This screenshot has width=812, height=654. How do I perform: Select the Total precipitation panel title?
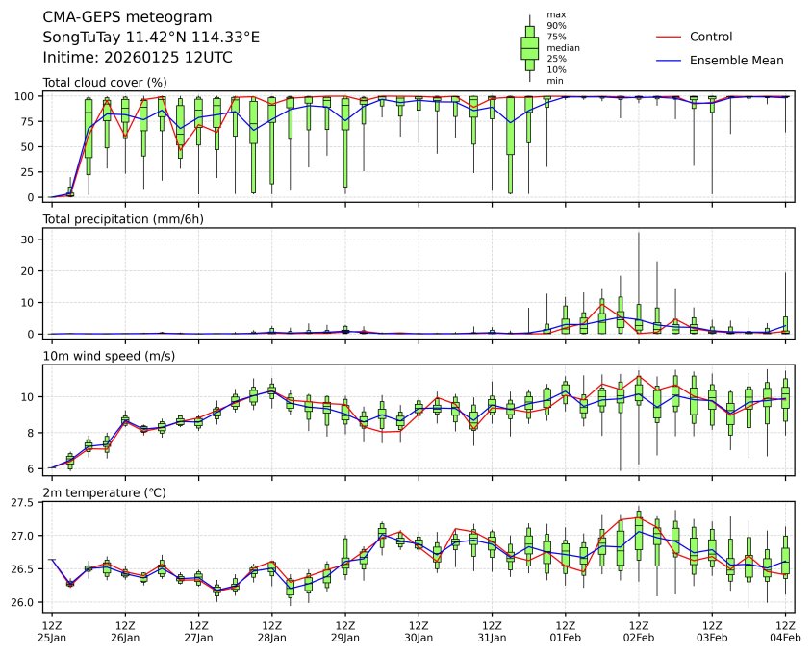tap(122, 219)
